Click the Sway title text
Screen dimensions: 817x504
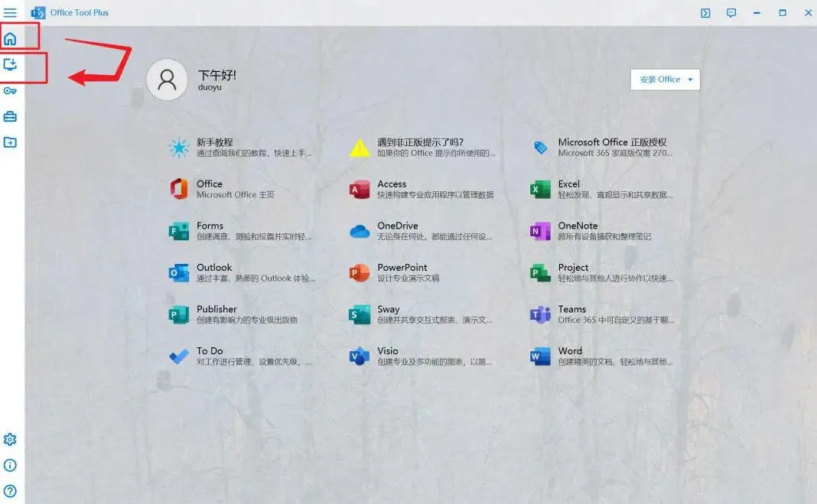(388, 309)
